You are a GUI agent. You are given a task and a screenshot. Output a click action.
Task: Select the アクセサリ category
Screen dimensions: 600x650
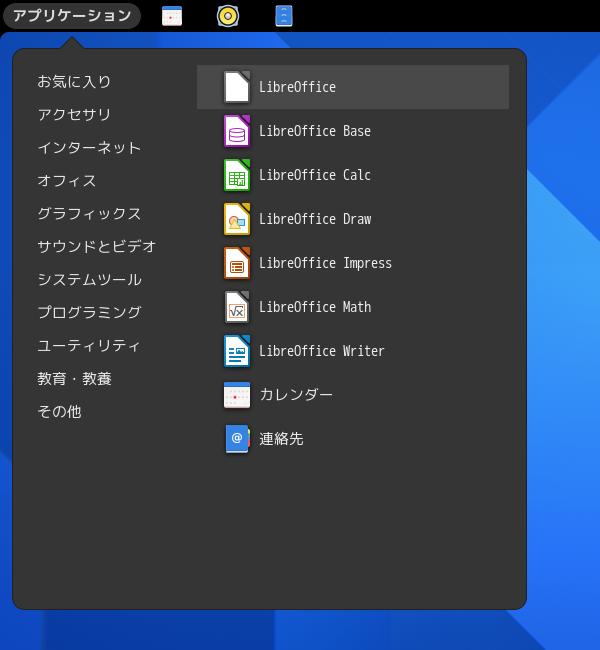tap(74, 114)
